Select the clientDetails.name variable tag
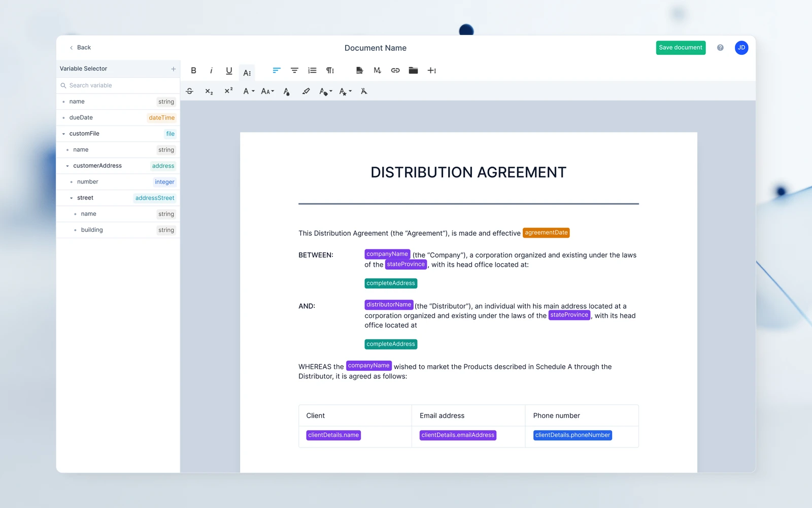The height and width of the screenshot is (508, 812). tap(333, 435)
